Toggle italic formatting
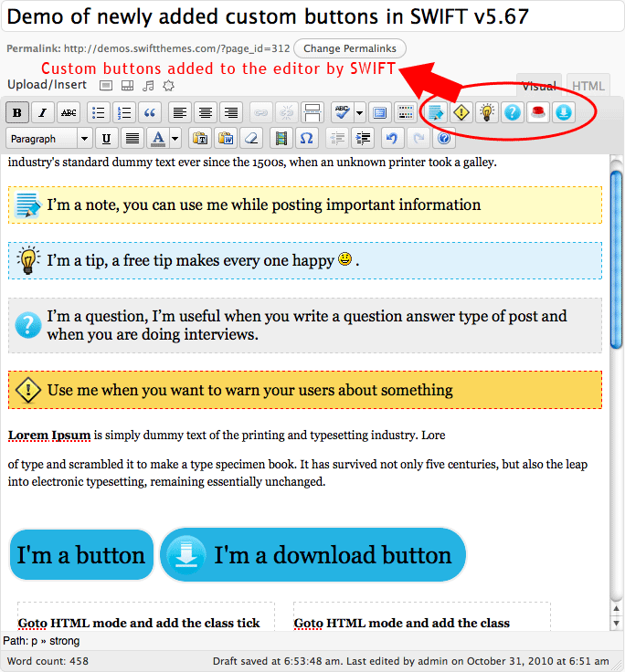Viewport: 625px width, 672px height. tap(42, 112)
